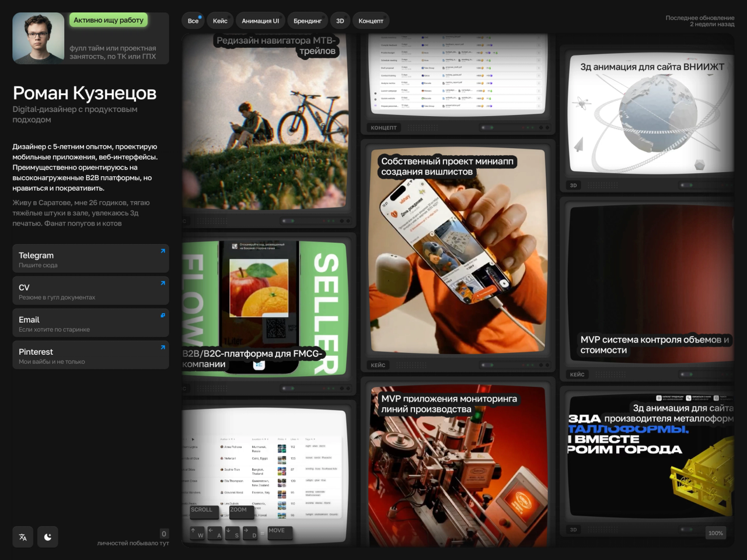Click the Активно ищу работу status badge
The image size is (747, 560).
pos(109,20)
